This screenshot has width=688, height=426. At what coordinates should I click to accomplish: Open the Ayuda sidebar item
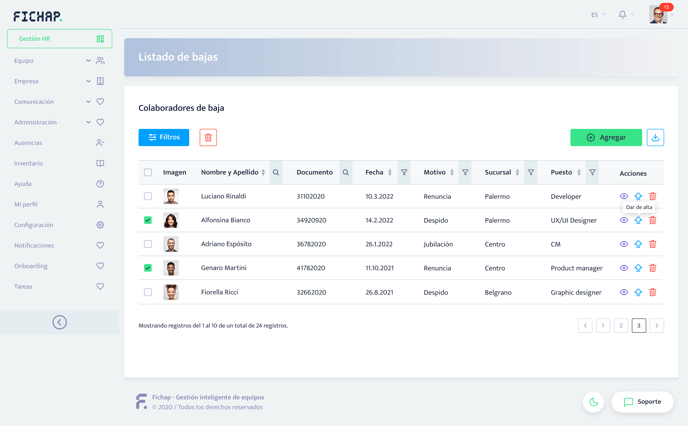tap(60, 184)
